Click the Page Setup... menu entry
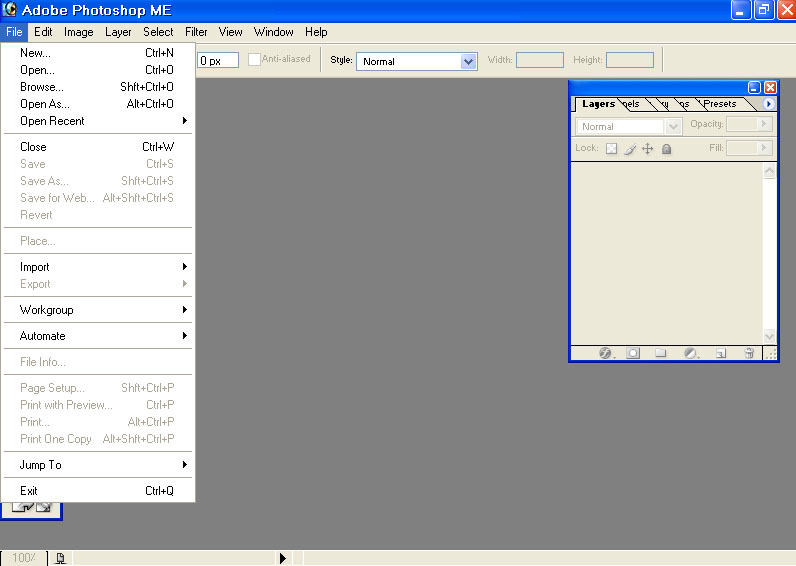This screenshot has height=566, width=796. click(x=97, y=388)
